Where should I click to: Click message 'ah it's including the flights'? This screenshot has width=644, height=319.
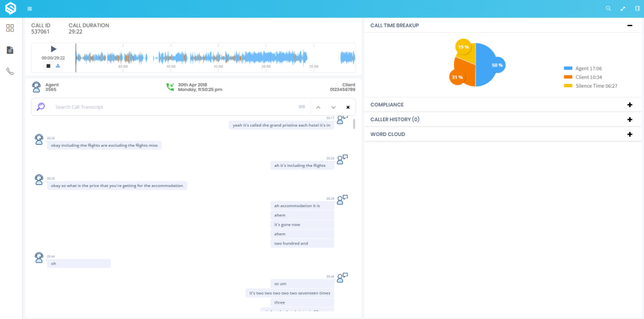pyautogui.click(x=303, y=166)
